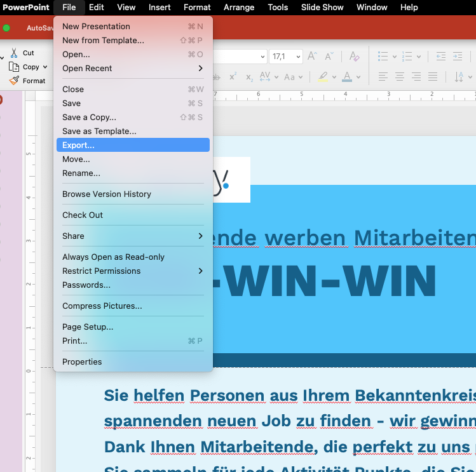Choose Export... from the File menu

pos(78,145)
